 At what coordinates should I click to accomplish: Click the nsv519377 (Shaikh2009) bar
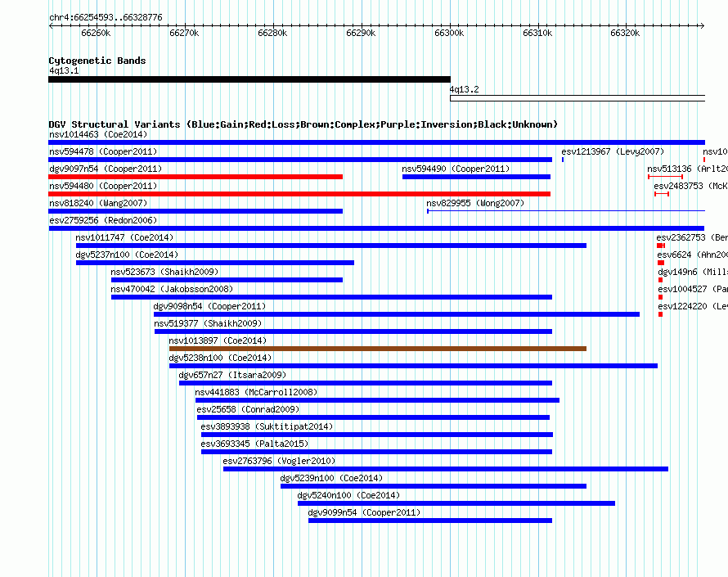point(353,331)
